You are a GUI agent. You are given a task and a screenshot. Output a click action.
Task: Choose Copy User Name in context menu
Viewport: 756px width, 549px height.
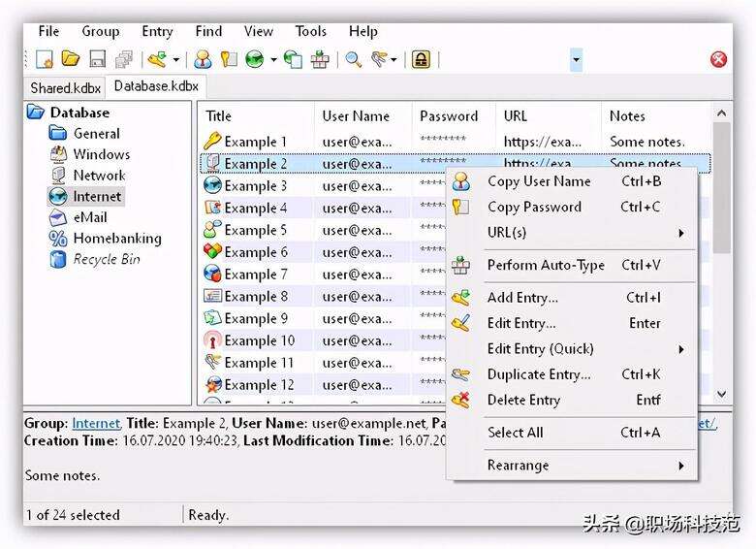tap(572, 181)
